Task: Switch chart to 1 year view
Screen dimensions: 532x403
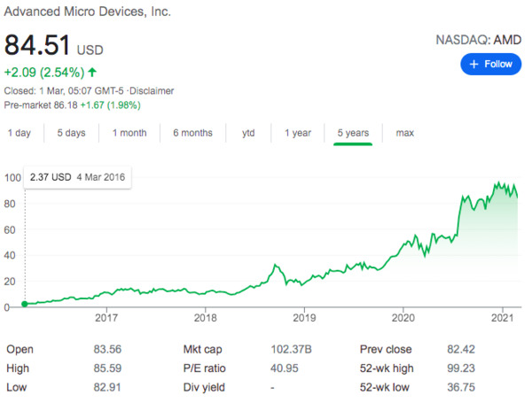Action: tap(298, 133)
